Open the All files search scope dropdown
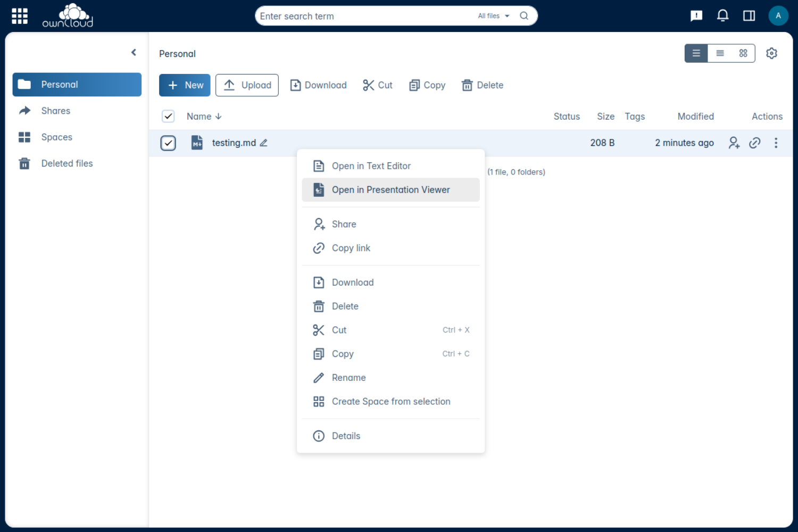The width and height of the screenshot is (798, 532). pos(494,16)
